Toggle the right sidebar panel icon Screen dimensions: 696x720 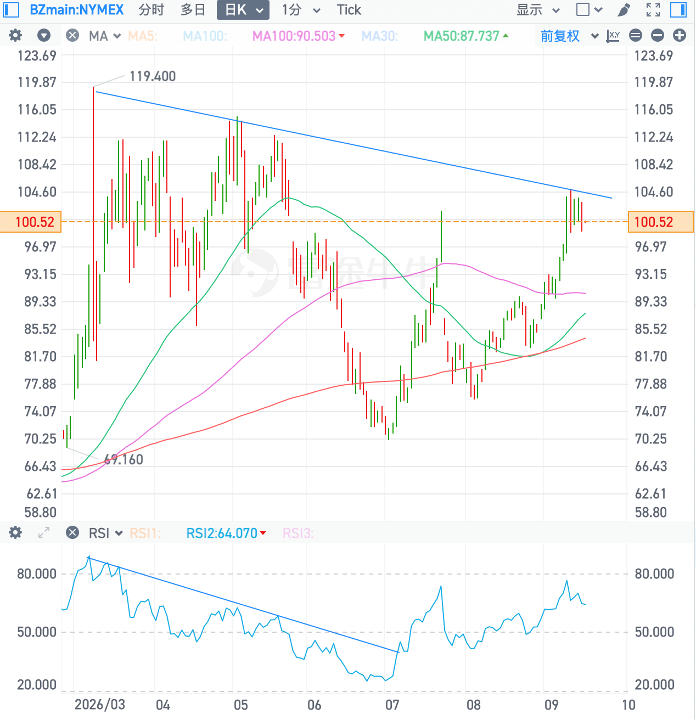(679, 10)
